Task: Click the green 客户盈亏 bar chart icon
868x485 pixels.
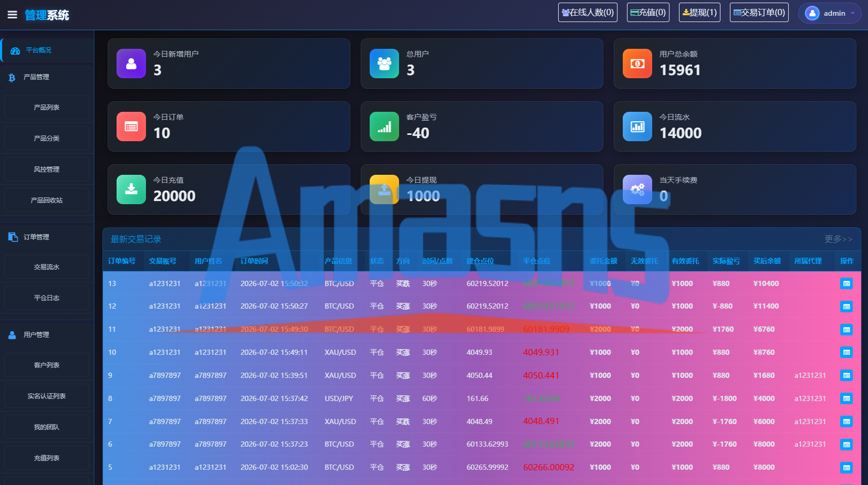Action: coord(384,126)
